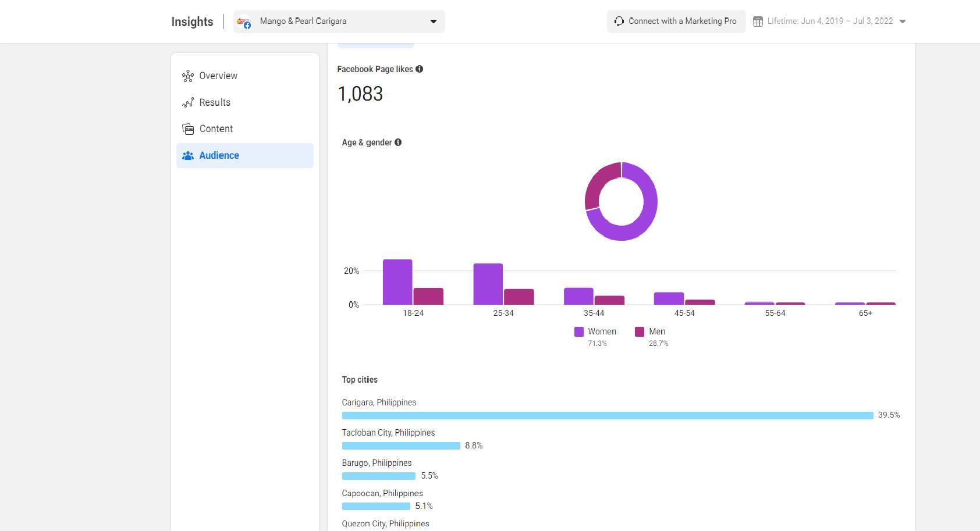980x531 pixels.
Task: Click the 71.3% Women percentage
Action: coord(597,344)
